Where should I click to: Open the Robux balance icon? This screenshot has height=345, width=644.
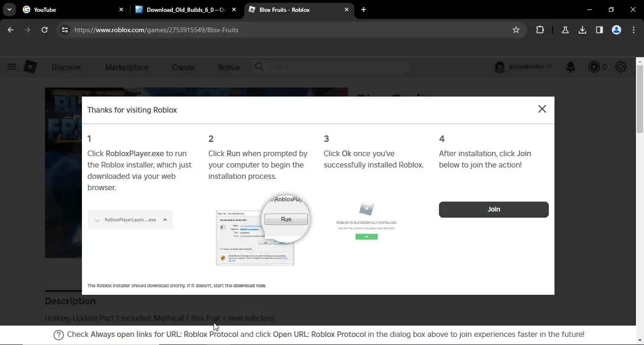594,67
